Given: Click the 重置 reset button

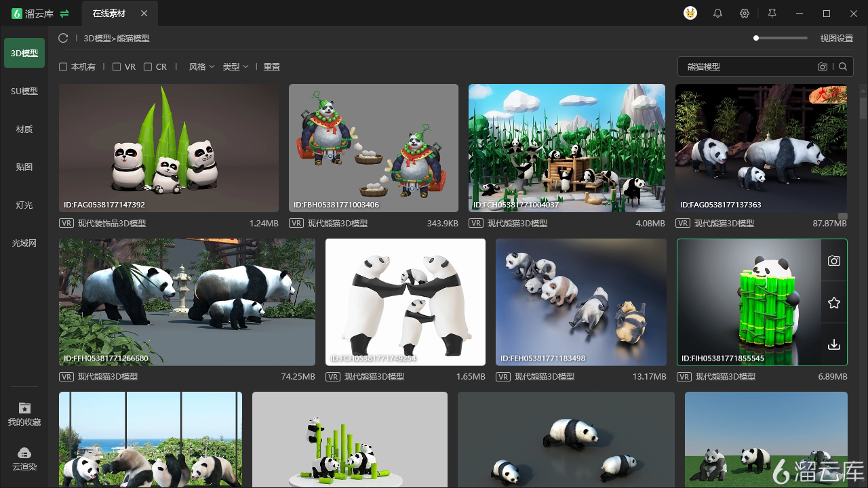Looking at the screenshot, I should pos(271,67).
